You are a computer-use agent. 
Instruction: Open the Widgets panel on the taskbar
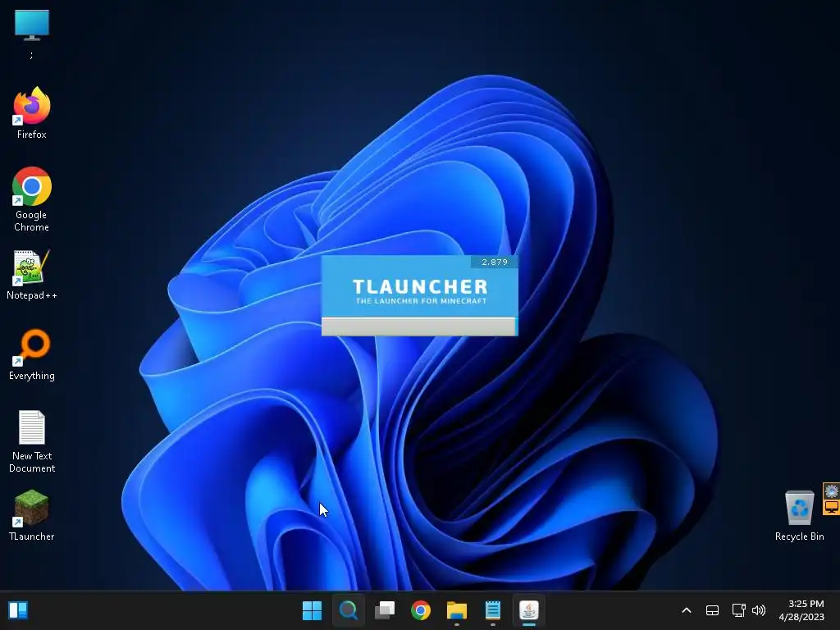pyautogui.click(x=18, y=610)
